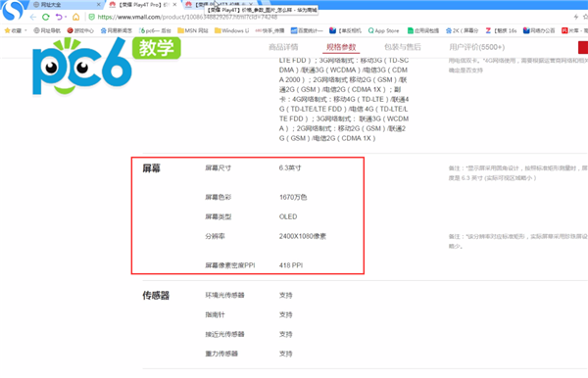Viewport: 588px width, 378px height.
Task: Click the 屏幕像素密度PPI label
Action: [x=230, y=265]
